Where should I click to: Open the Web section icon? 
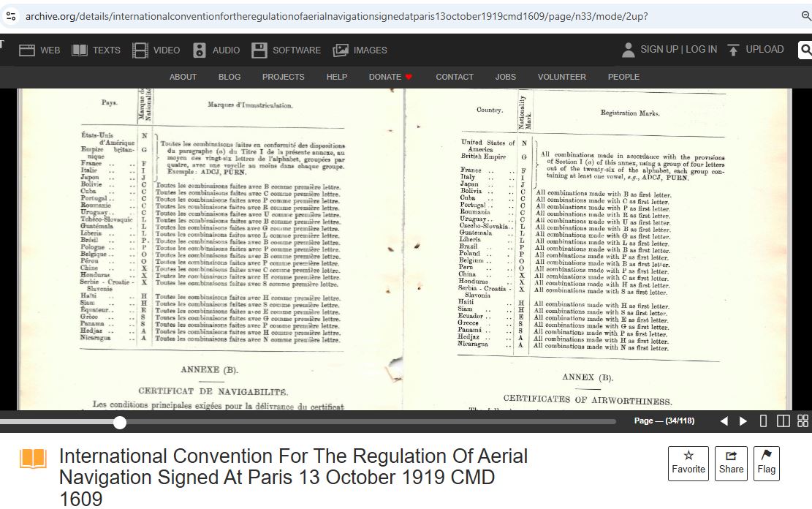27,50
